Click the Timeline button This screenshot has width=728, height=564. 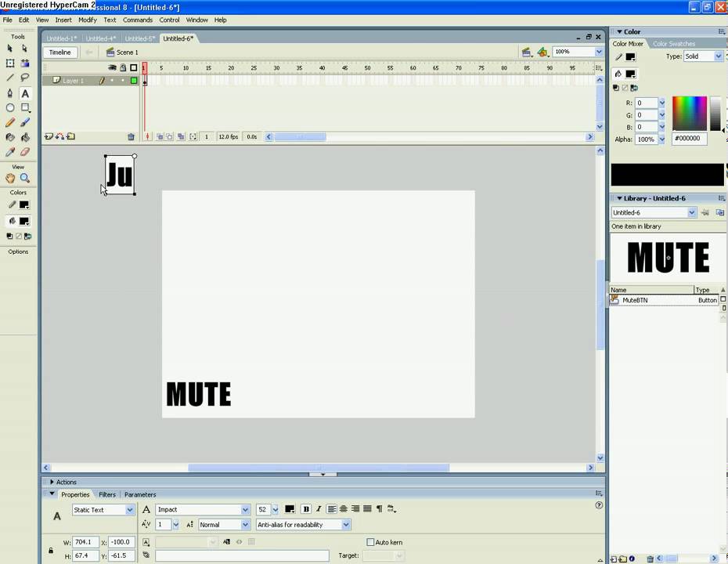point(60,52)
